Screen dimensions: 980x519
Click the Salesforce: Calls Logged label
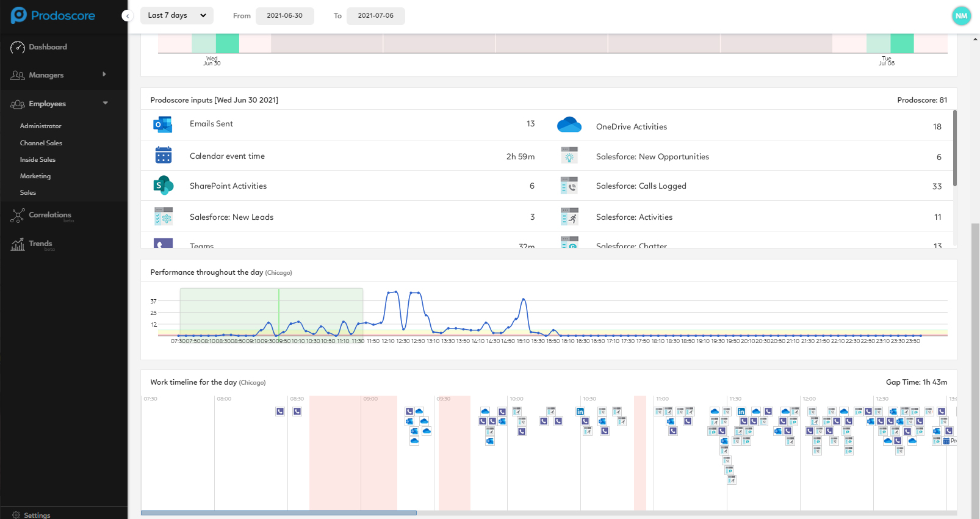641,186
